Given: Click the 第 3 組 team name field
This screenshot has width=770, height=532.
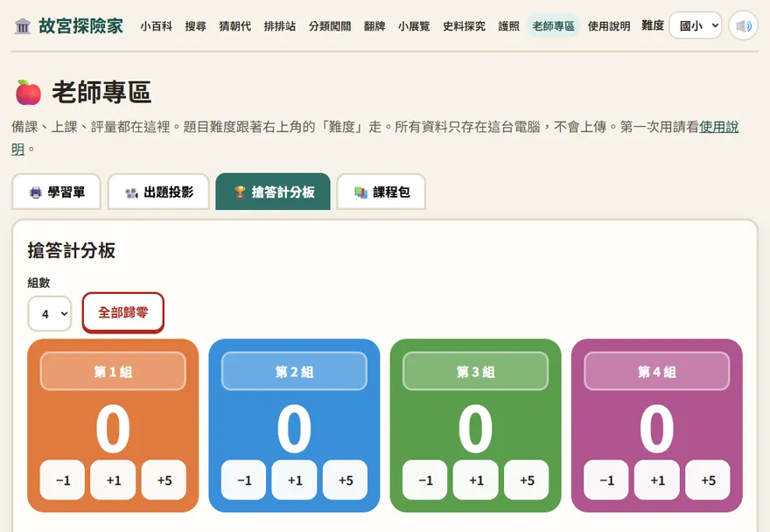Looking at the screenshot, I should 475,371.
